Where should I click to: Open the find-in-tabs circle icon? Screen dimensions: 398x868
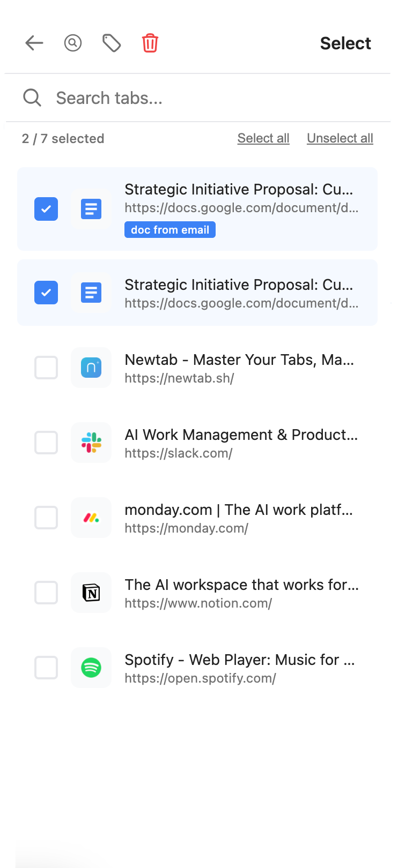[x=73, y=43]
